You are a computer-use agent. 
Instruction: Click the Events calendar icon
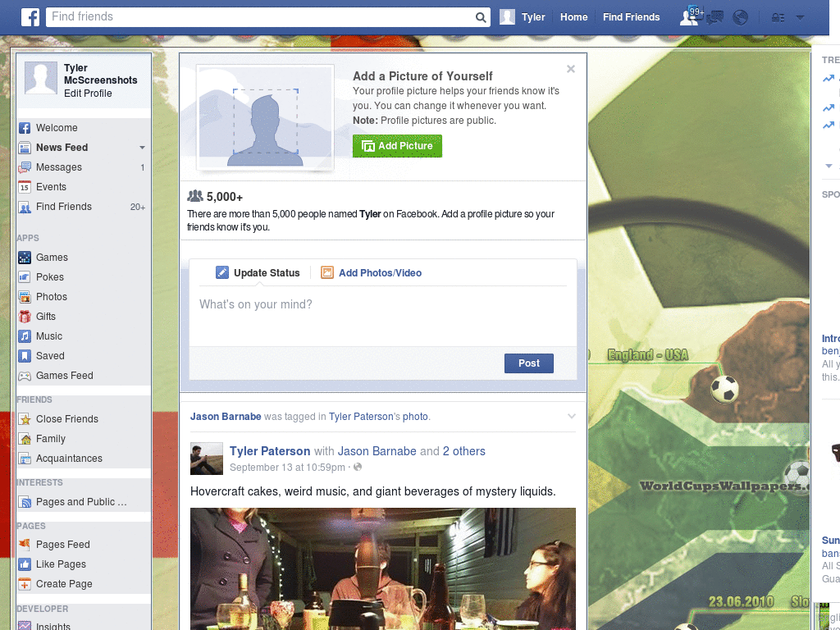pyautogui.click(x=25, y=187)
